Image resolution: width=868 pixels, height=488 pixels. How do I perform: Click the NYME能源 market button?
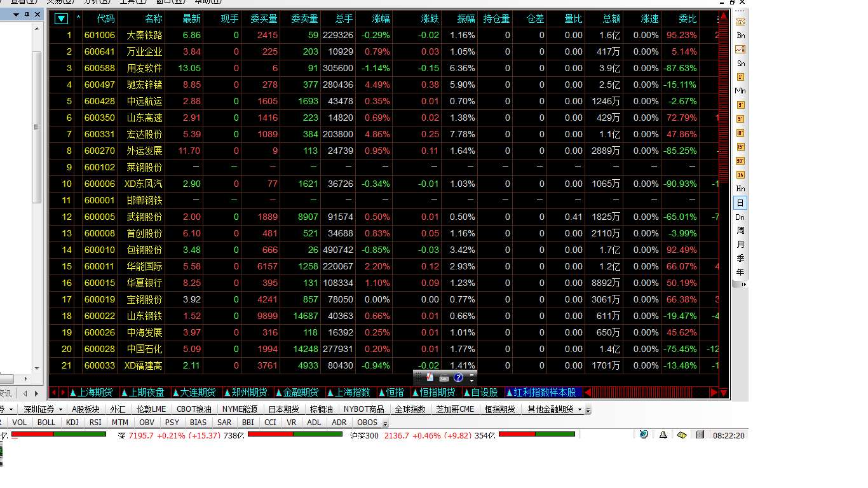[240, 409]
